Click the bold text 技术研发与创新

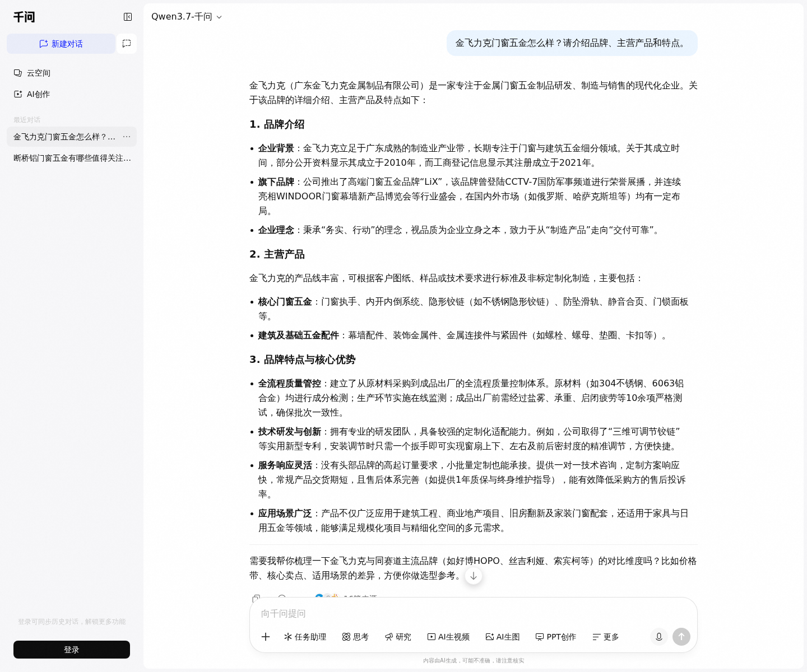(x=290, y=432)
